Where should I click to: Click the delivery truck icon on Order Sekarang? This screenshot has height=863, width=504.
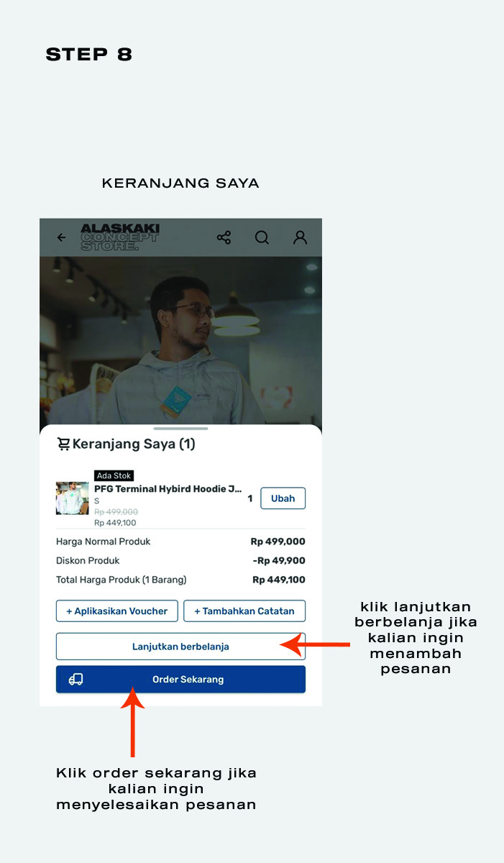[x=75, y=680]
